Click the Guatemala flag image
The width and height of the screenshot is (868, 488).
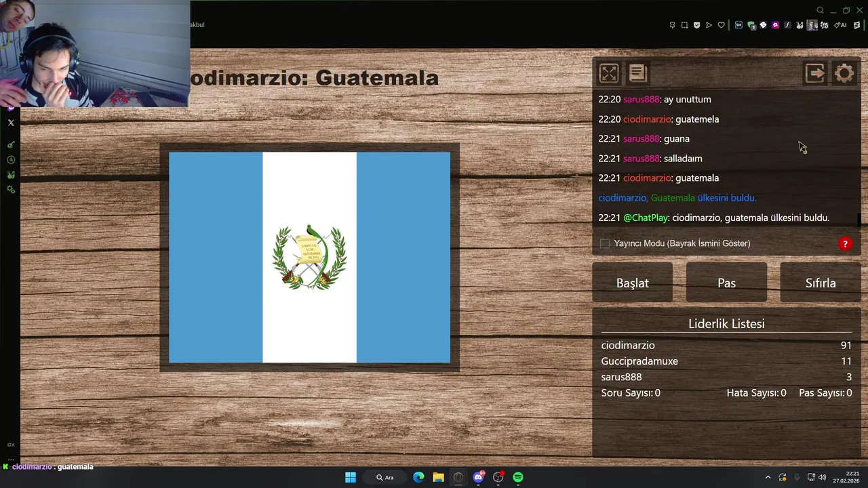pos(309,258)
